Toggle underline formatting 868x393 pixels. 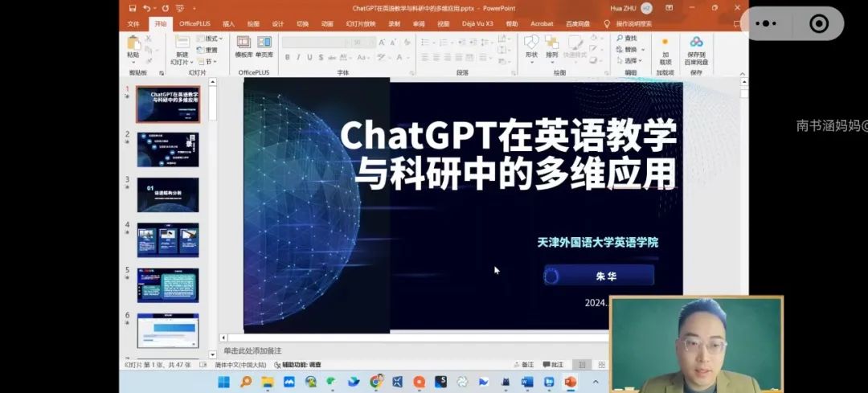pos(309,57)
